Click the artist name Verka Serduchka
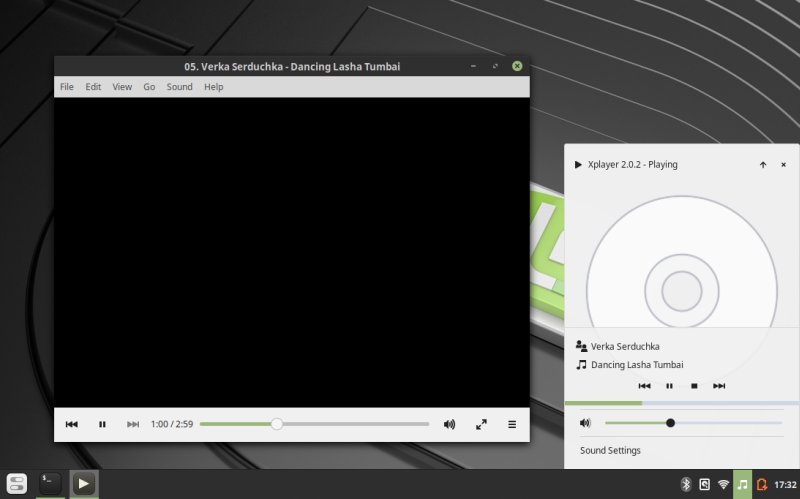800x499 pixels. pos(625,346)
